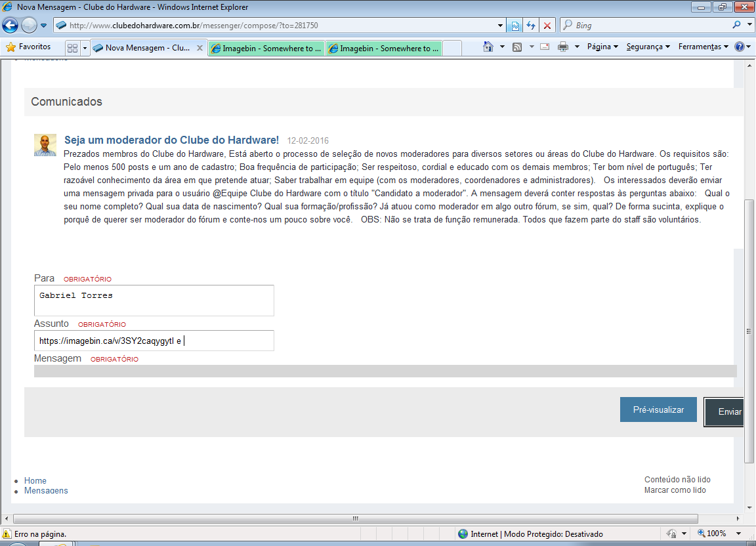Click the vertical scrollbar thumb

click(x=749, y=331)
